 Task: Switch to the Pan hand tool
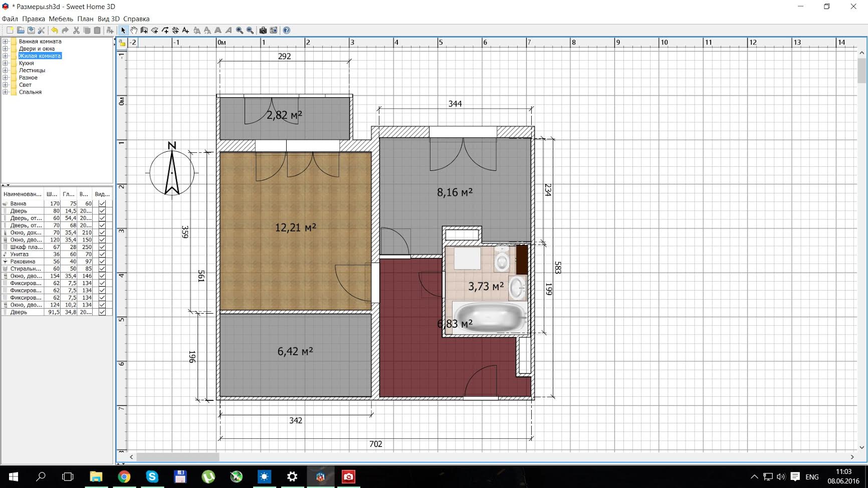click(134, 31)
